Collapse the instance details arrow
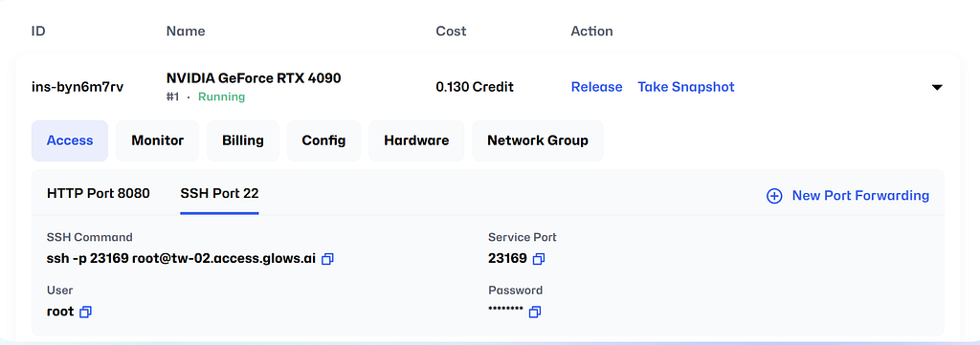 [937, 87]
